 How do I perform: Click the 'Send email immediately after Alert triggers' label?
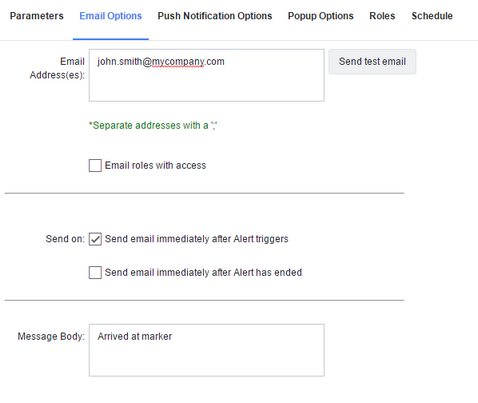(x=197, y=239)
